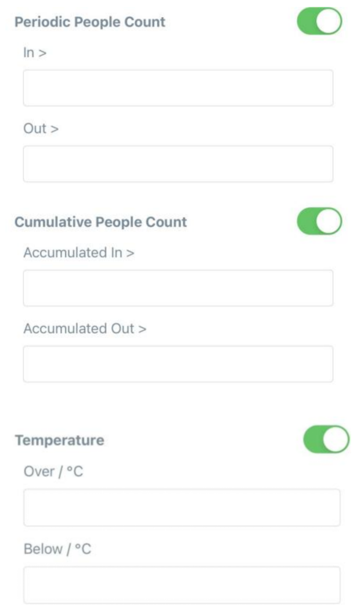
Task: Toggle the Temperature alarm switch off
Action: coord(326,440)
